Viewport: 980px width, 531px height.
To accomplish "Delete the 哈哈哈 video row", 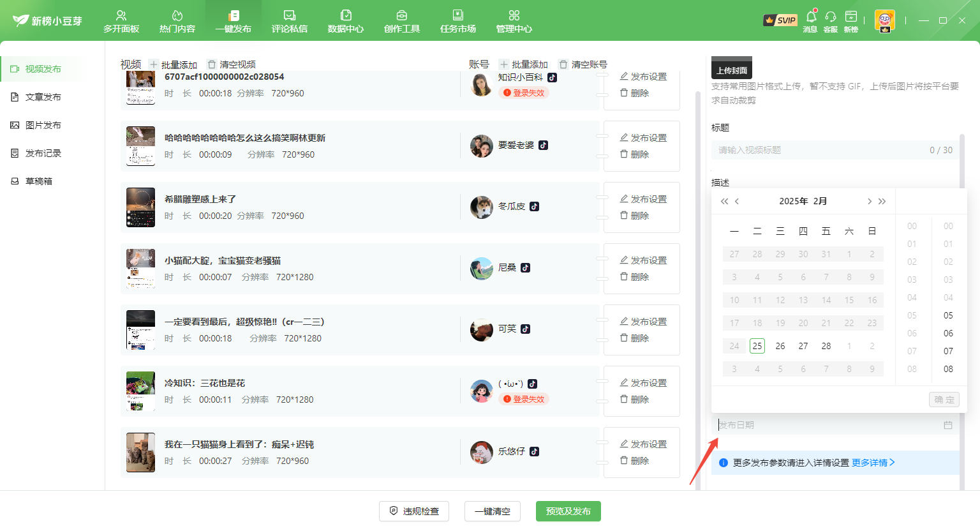I will (x=635, y=154).
